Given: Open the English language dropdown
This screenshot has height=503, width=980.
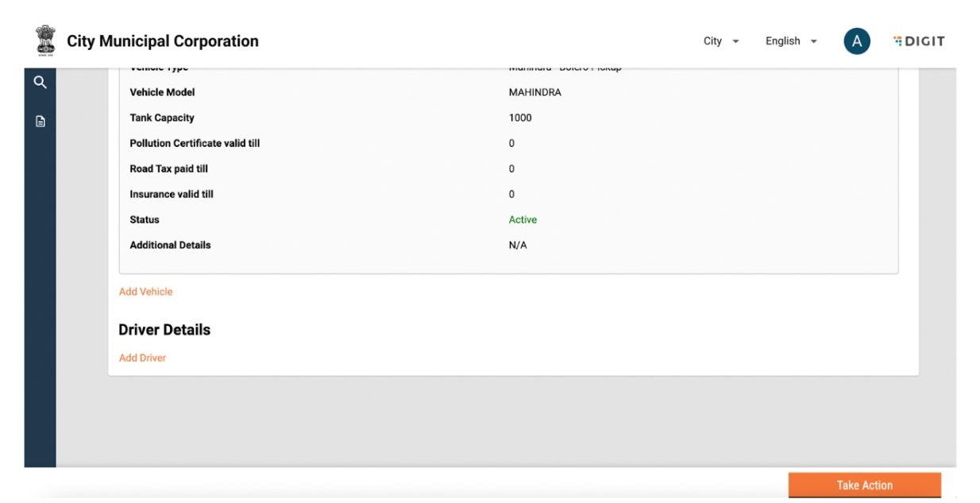Looking at the screenshot, I should (x=791, y=41).
